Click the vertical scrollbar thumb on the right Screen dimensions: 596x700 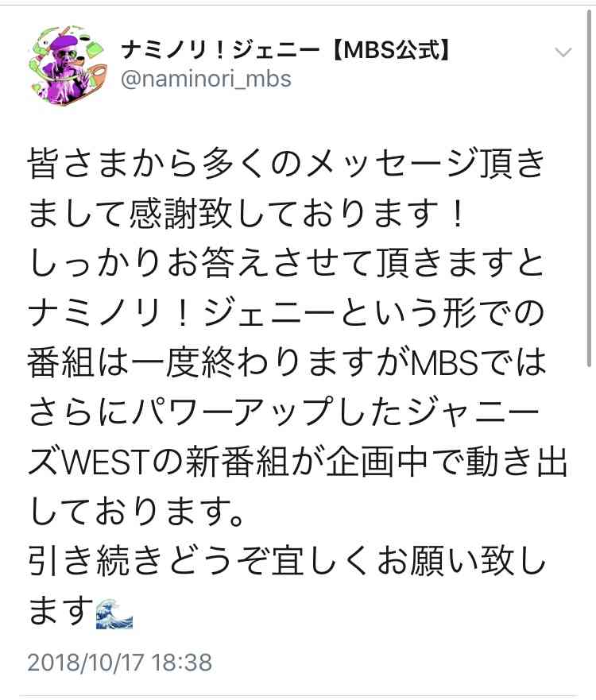point(590,188)
